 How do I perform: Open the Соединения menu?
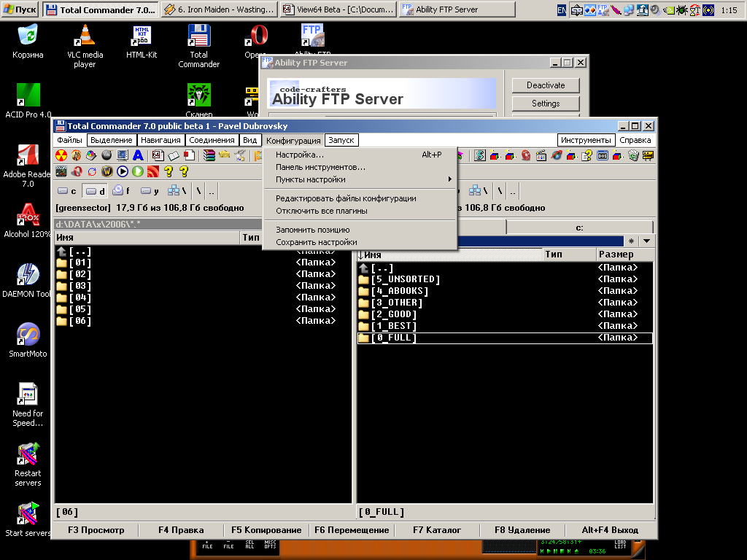[x=212, y=140]
